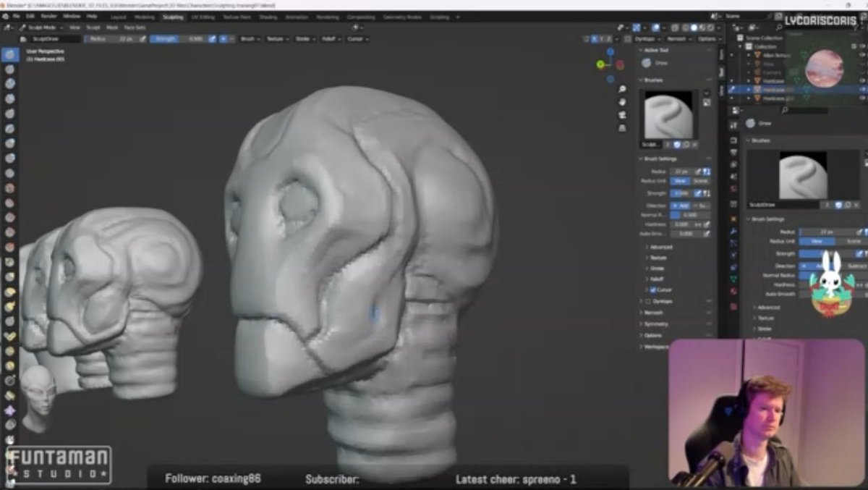Switch to the Shading workspace tab

pos(268,16)
